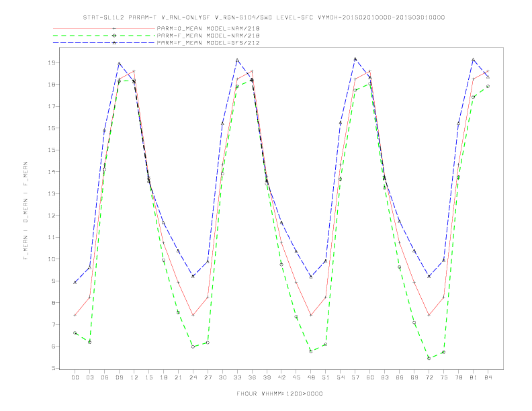Click x-axis tick label 39
Screen dimensions: 532x411
point(267,377)
